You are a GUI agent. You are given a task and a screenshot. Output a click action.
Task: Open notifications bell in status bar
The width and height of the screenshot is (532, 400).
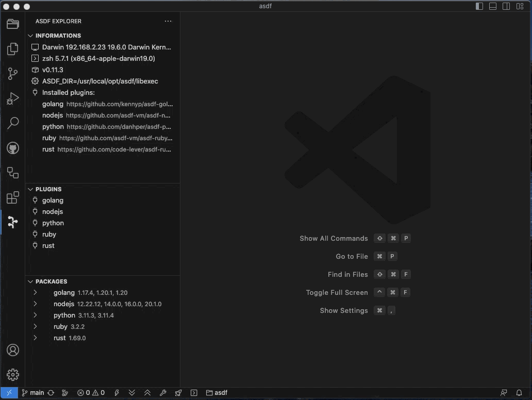(519, 393)
